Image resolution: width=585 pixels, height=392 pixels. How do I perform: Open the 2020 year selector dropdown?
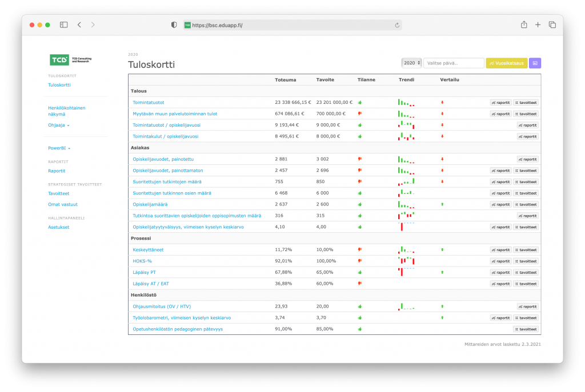pyautogui.click(x=411, y=63)
